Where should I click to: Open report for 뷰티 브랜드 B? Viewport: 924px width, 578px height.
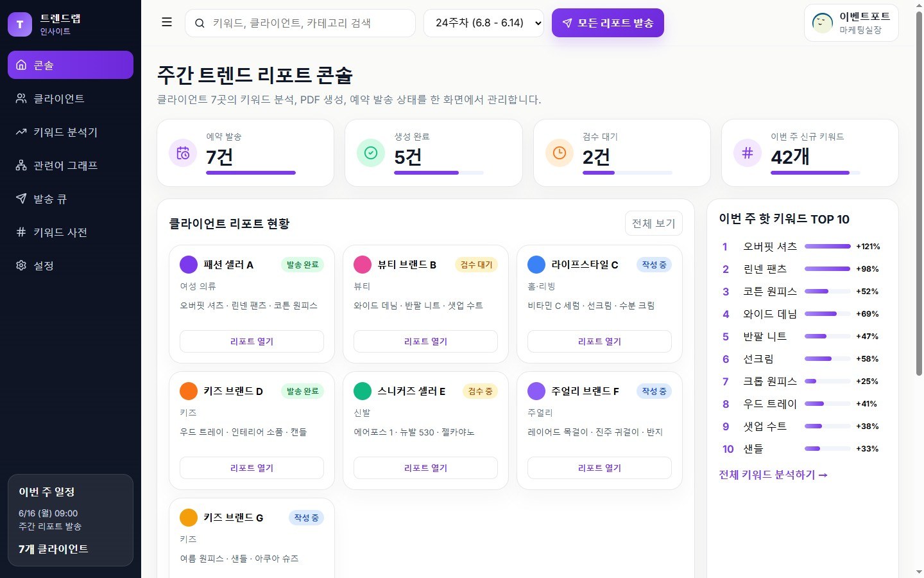pos(425,342)
